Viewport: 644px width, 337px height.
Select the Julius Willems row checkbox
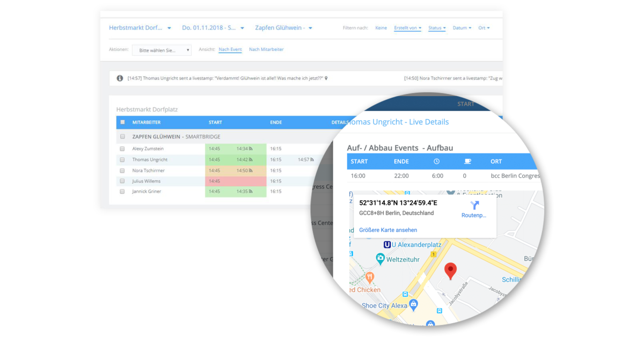pyautogui.click(x=122, y=181)
